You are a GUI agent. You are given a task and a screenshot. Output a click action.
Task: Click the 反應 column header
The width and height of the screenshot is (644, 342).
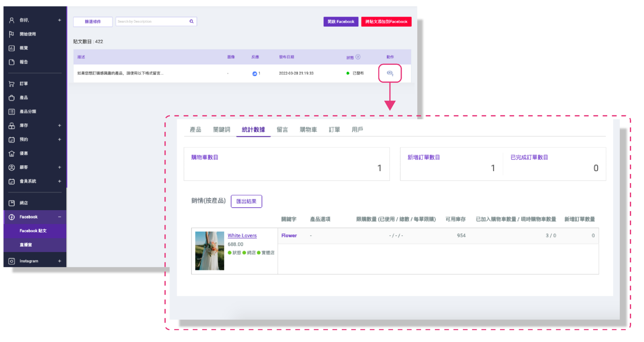pyautogui.click(x=255, y=57)
